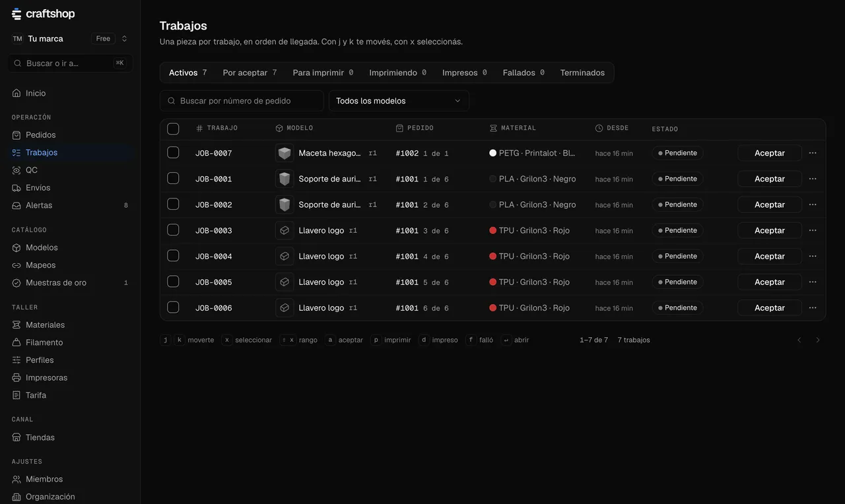The width and height of the screenshot is (845, 504).
Task: Go to Impresoras printer icon
Action: pyautogui.click(x=17, y=378)
